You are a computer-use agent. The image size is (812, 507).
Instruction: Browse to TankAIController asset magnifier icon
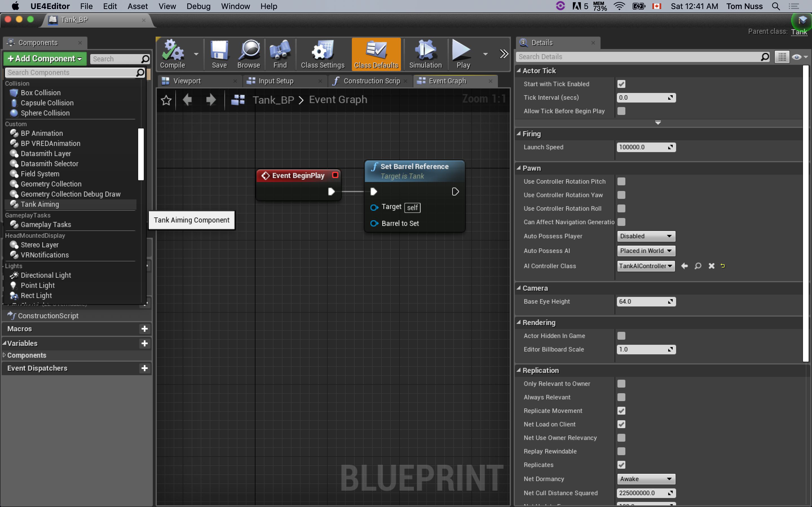tap(698, 266)
